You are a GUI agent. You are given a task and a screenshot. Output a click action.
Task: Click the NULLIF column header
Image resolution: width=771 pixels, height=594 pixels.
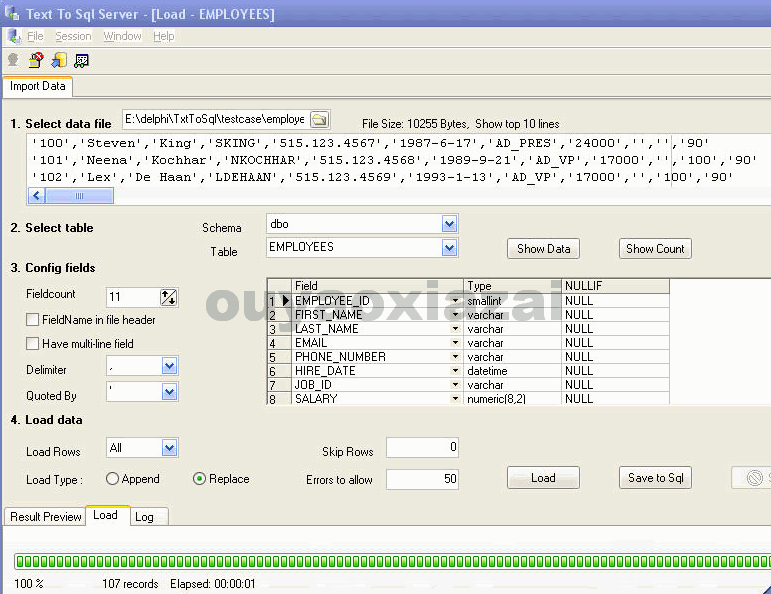tap(615, 286)
